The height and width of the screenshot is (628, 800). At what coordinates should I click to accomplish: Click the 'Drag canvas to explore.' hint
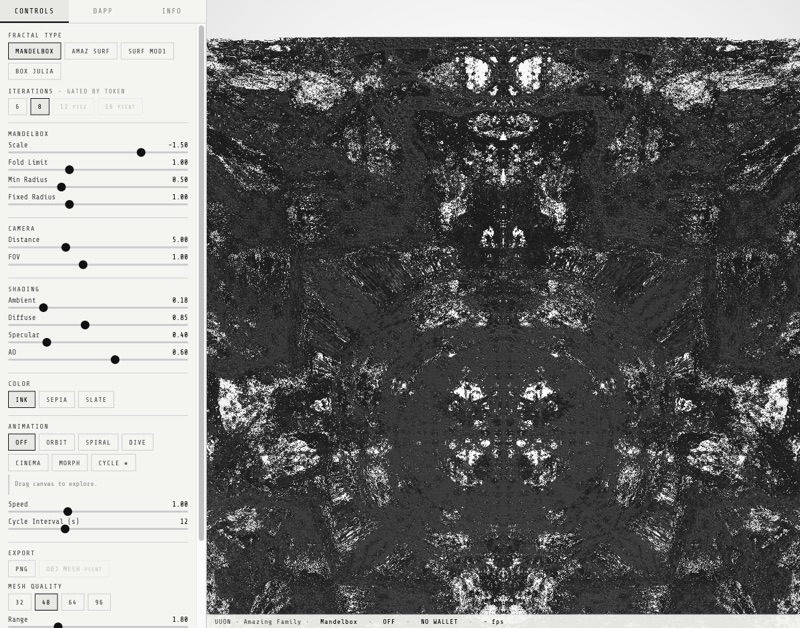point(55,484)
